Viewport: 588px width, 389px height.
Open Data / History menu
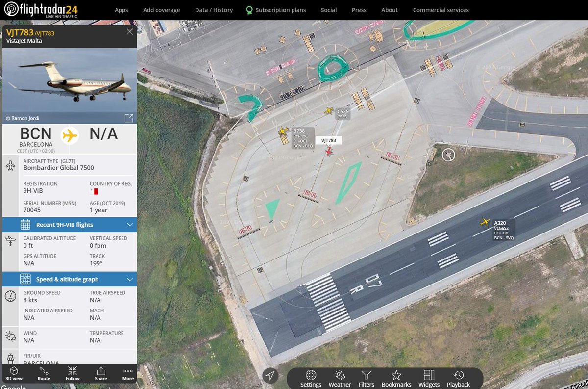click(213, 10)
